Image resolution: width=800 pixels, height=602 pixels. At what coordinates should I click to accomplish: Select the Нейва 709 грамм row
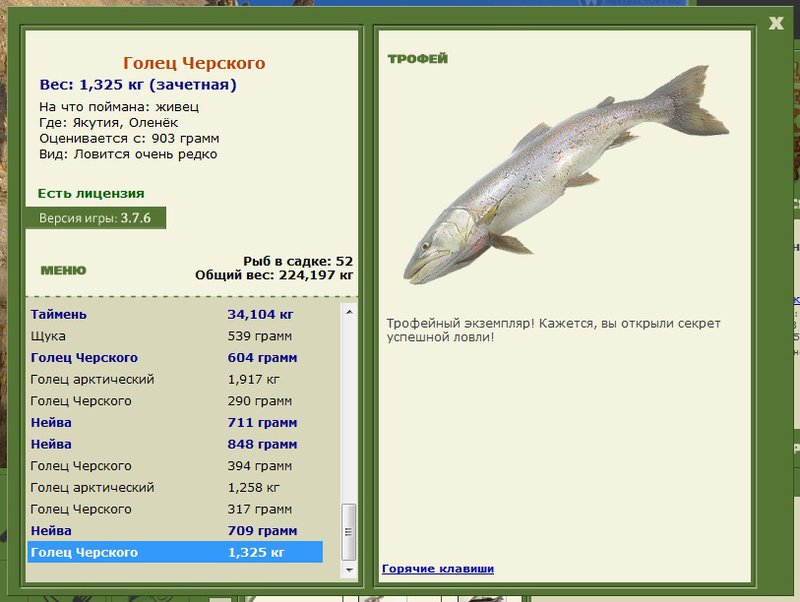[175, 531]
